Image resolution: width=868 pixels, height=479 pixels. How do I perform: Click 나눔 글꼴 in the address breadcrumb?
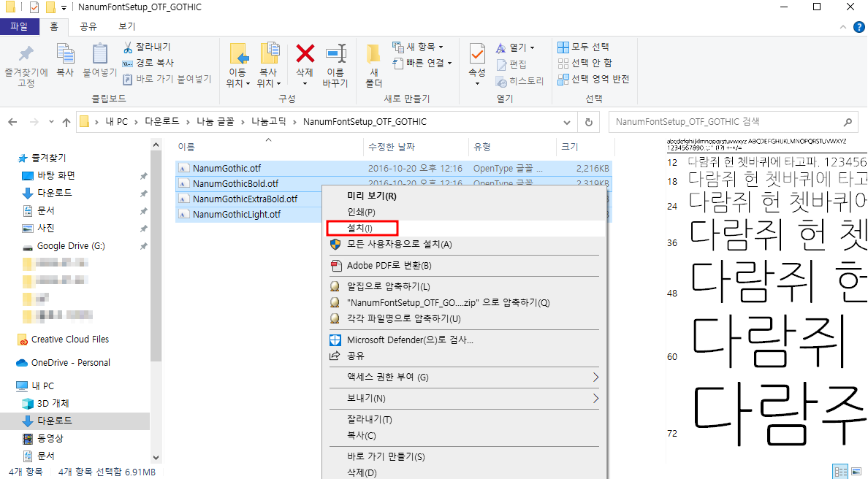coord(216,121)
